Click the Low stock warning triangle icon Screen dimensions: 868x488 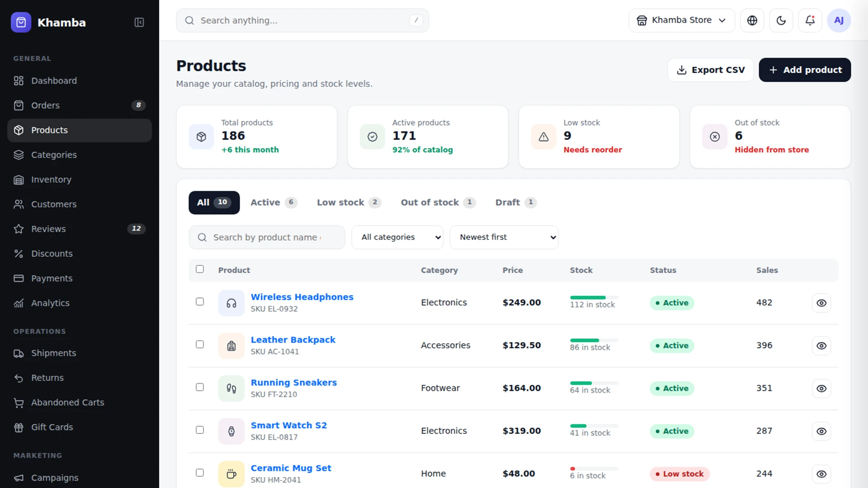click(544, 136)
